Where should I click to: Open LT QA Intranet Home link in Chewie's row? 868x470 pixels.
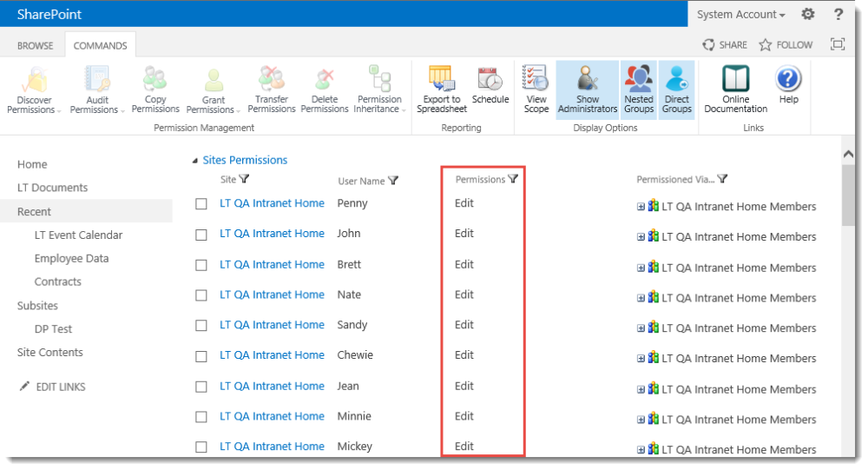coord(272,355)
